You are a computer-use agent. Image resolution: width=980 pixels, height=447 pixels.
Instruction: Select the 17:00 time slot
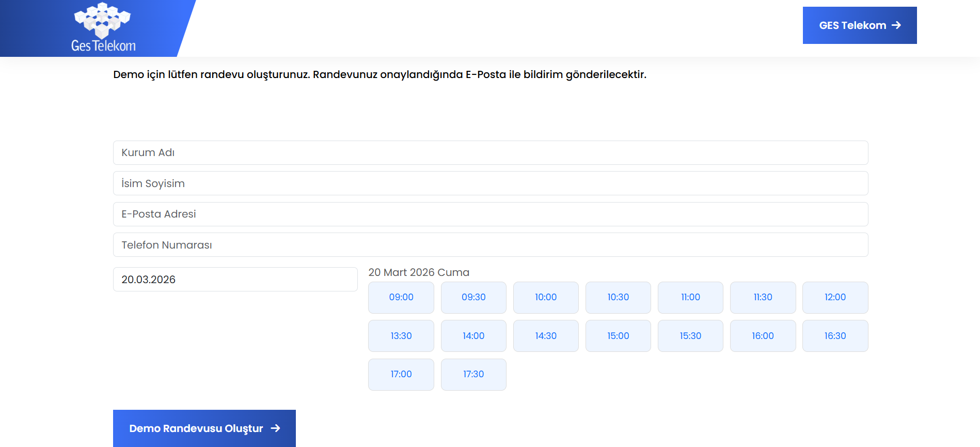tap(401, 374)
